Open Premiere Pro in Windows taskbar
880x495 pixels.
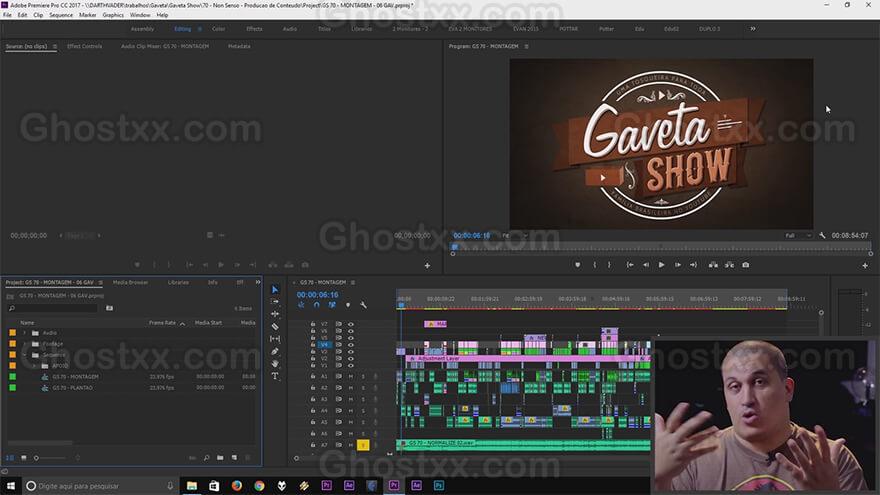point(394,485)
